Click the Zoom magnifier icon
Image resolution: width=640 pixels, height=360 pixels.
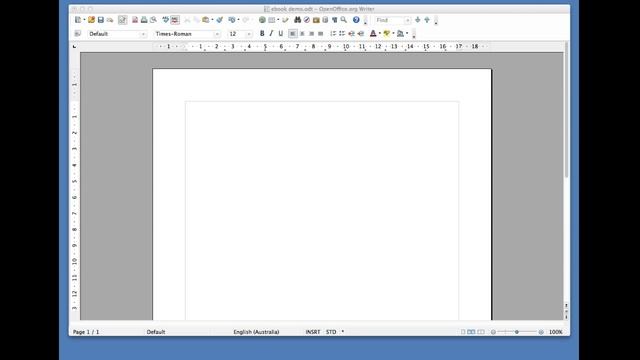point(344,20)
